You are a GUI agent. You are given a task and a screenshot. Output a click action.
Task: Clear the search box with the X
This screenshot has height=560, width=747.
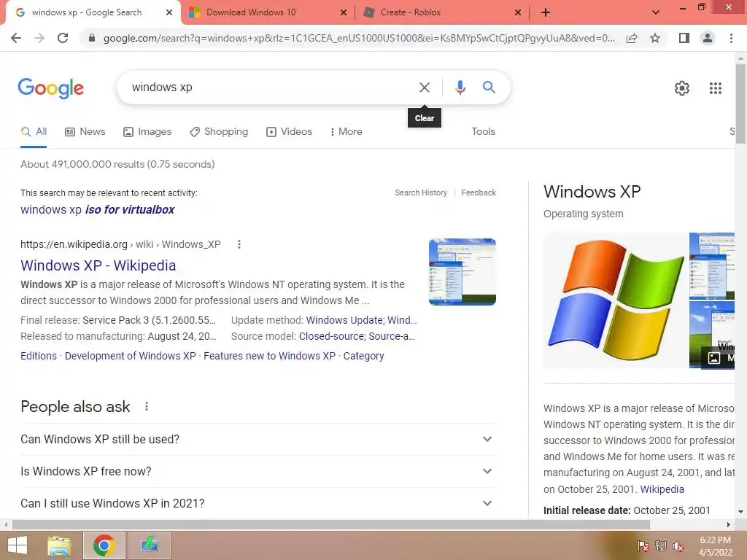click(424, 87)
